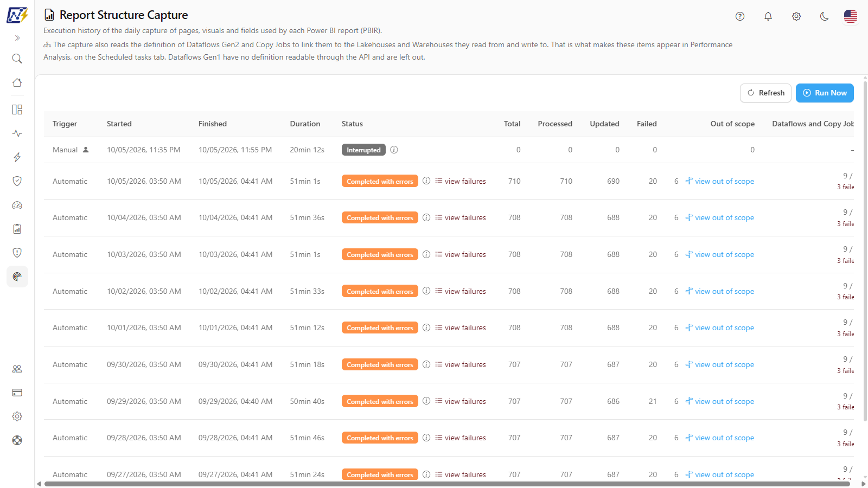
Task: Select the highlighted fingerprint icon in the sidebar
Action: click(17, 277)
